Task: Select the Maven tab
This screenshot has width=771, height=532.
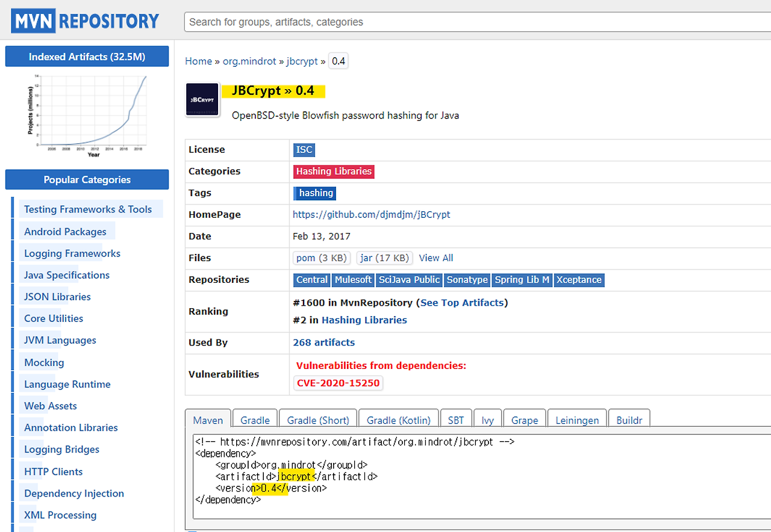Action: (x=208, y=419)
